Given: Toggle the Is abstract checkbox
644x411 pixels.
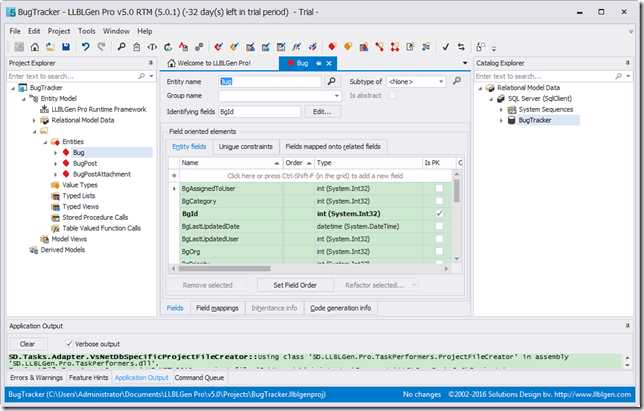Looking at the screenshot, I should click(393, 96).
